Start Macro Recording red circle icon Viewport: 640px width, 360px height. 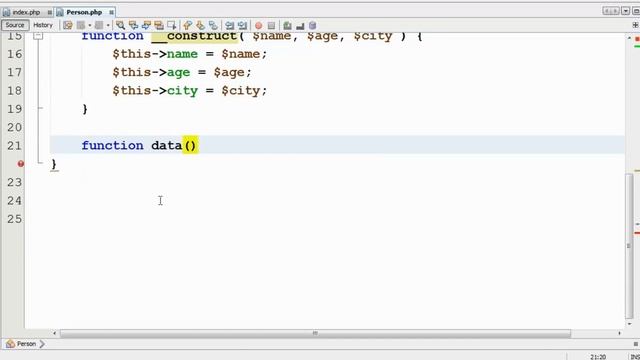(258, 25)
